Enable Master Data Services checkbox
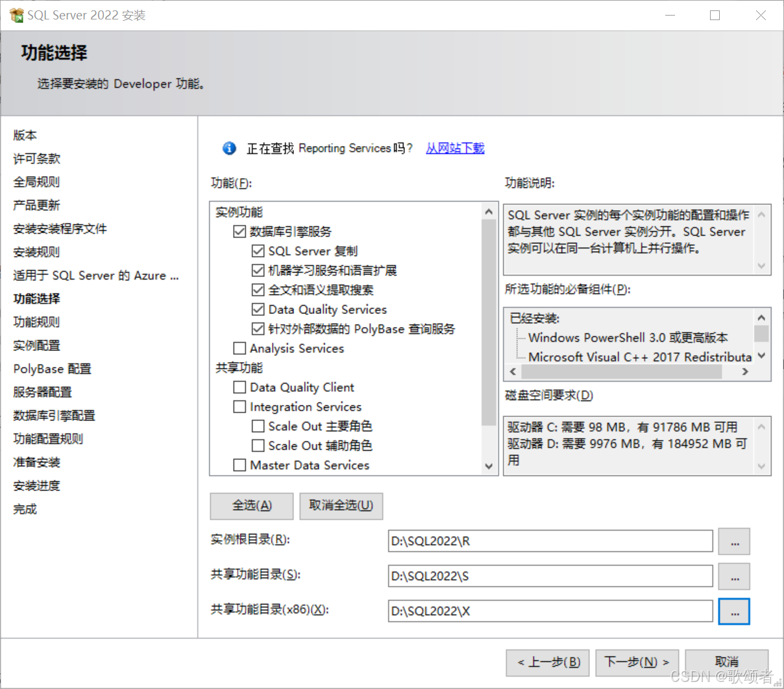This screenshot has width=784, height=689. click(x=239, y=465)
